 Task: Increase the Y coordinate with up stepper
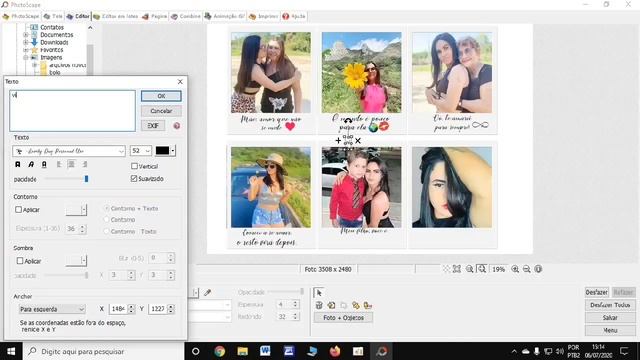point(171,307)
